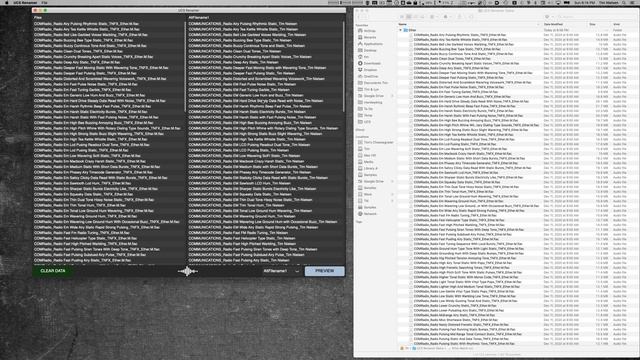Select 'Deep Airy Static' row in Files list

(109, 62)
